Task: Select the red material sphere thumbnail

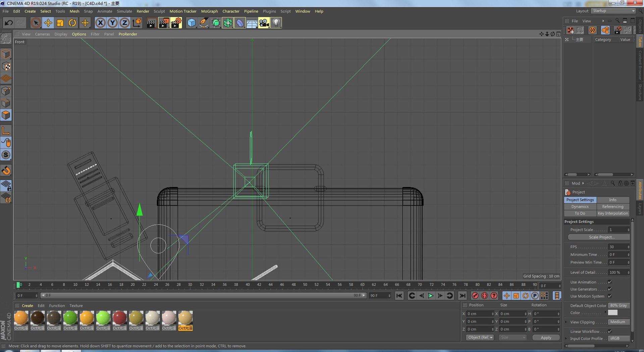Action: tap(119, 318)
